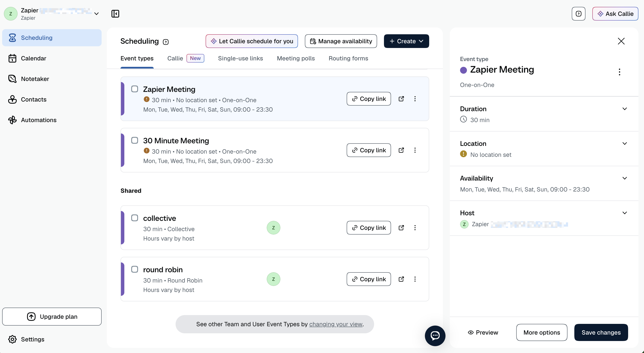Expand the Availability section

point(624,178)
